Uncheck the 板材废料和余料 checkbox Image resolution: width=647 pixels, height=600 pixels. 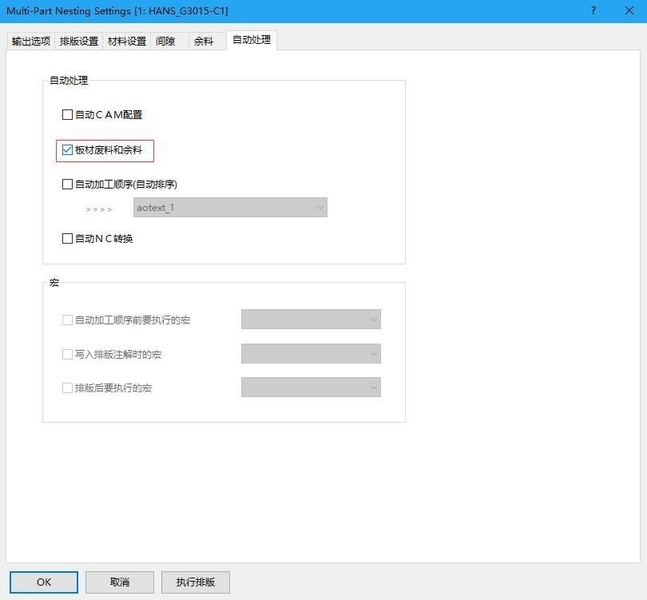pos(67,150)
